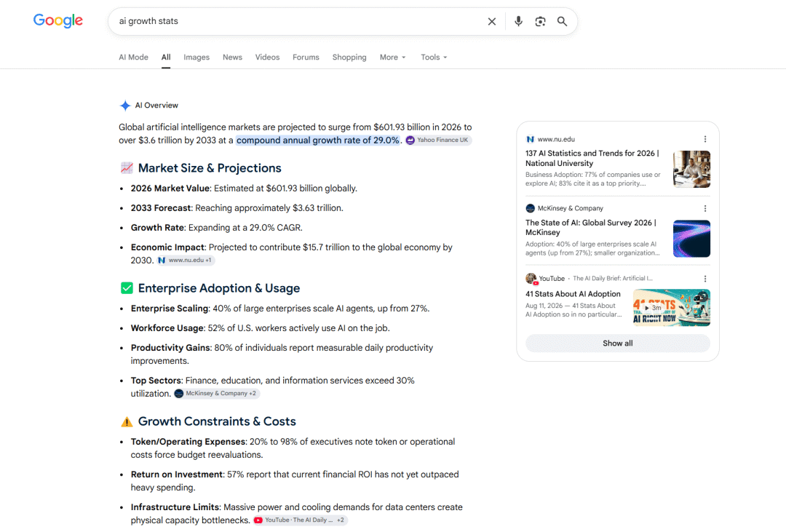Go to the News tab

coord(232,57)
